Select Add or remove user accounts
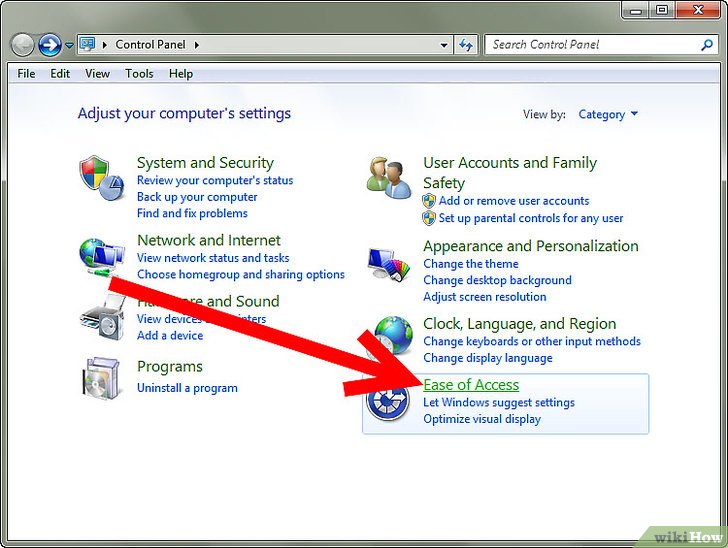Screen dimensions: 728x548 pos(514,201)
